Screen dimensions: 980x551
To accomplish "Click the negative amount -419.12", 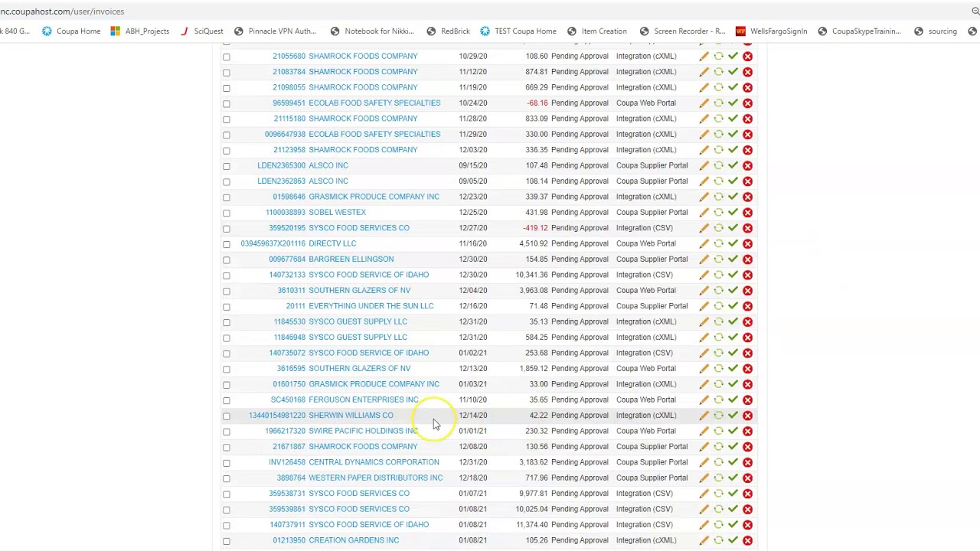I will pos(535,228).
